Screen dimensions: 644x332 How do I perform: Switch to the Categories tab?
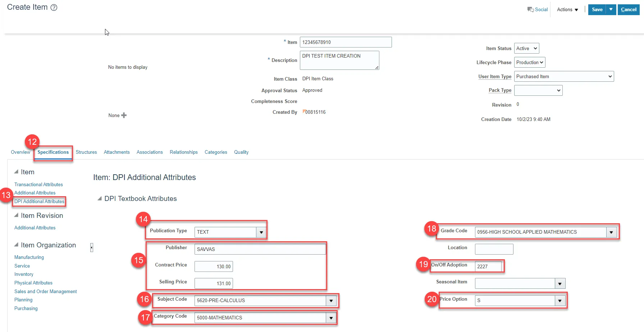tap(216, 152)
